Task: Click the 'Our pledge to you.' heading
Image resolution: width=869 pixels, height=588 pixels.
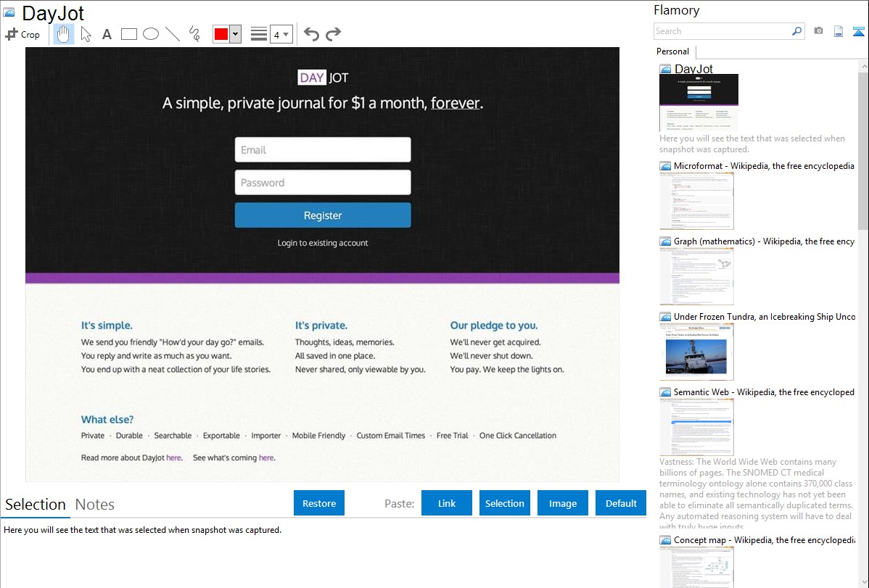Action: click(x=494, y=326)
